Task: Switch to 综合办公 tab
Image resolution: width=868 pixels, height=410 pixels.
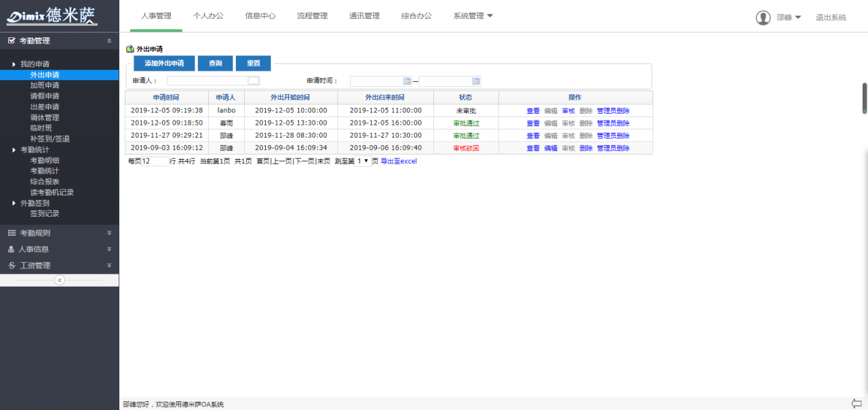Action: 416,16
